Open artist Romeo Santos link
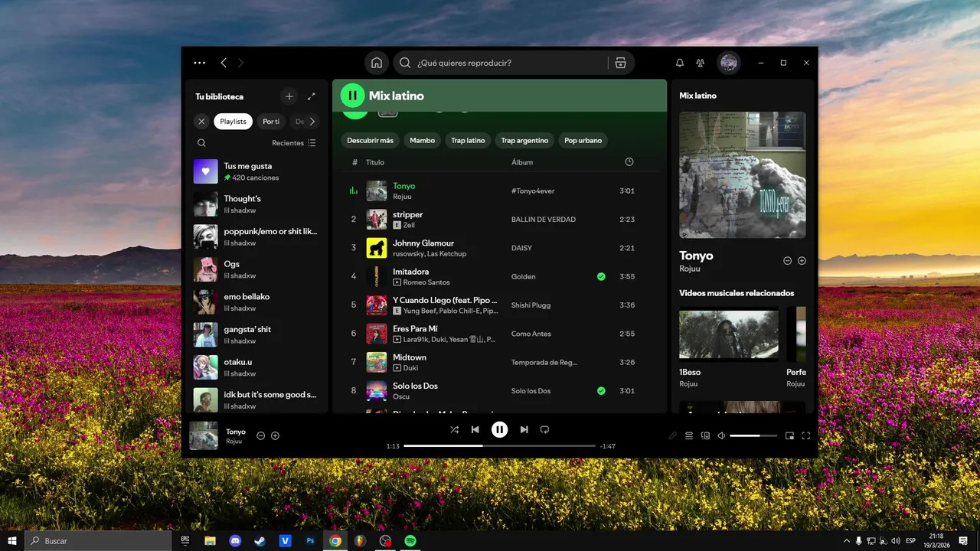The height and width of the screenshot is (551, 980). click(426, 282)
